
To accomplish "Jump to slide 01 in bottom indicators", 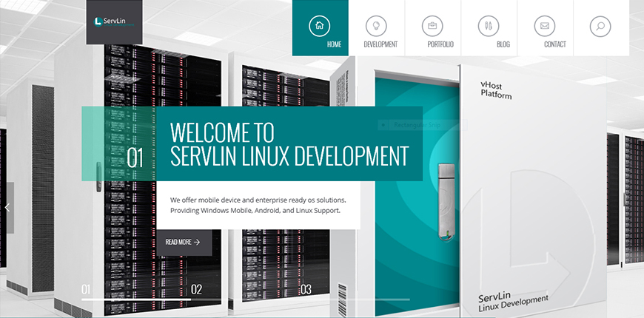I will pos(86,289).
